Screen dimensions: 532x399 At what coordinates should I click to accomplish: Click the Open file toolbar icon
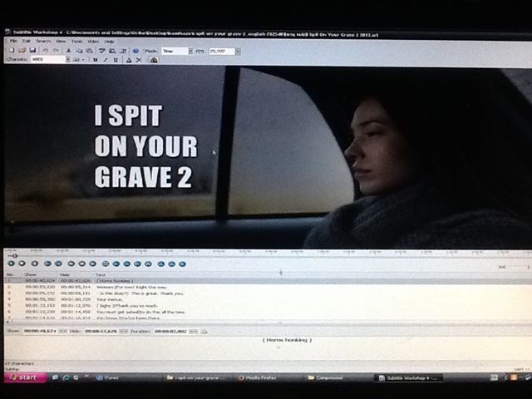point(22,51)
